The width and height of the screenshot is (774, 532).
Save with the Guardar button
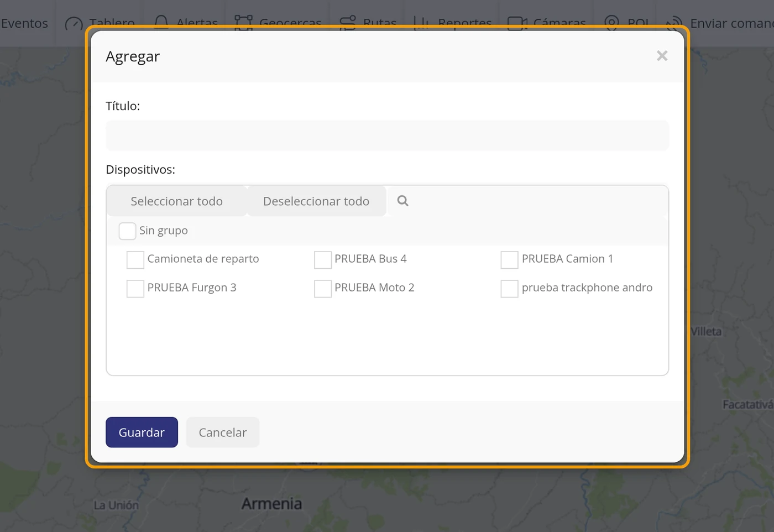tap(142, 432)
